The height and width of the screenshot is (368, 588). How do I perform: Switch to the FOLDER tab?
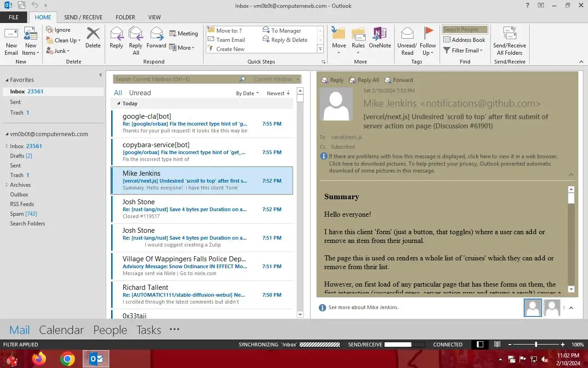pyautogui.click(x=125, y=17)
